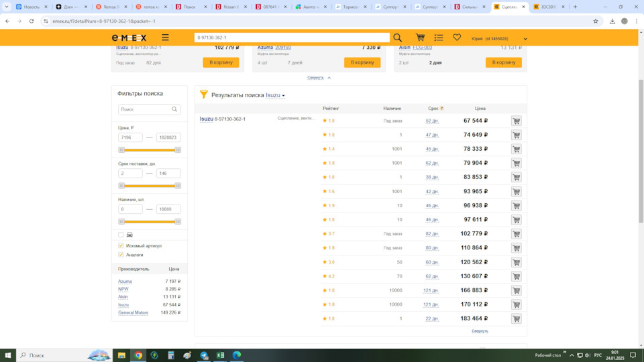644x362 pixels.
Task: Add the 130 607 ₽ offer to cart
Action: click(x=517, y=276)
